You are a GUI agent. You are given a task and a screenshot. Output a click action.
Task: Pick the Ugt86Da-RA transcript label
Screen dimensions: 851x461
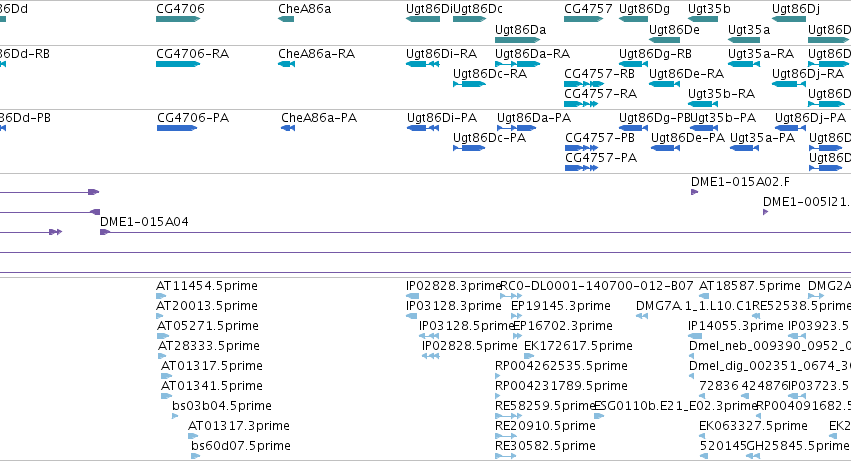pyautogui.click(x=532, y=54)
